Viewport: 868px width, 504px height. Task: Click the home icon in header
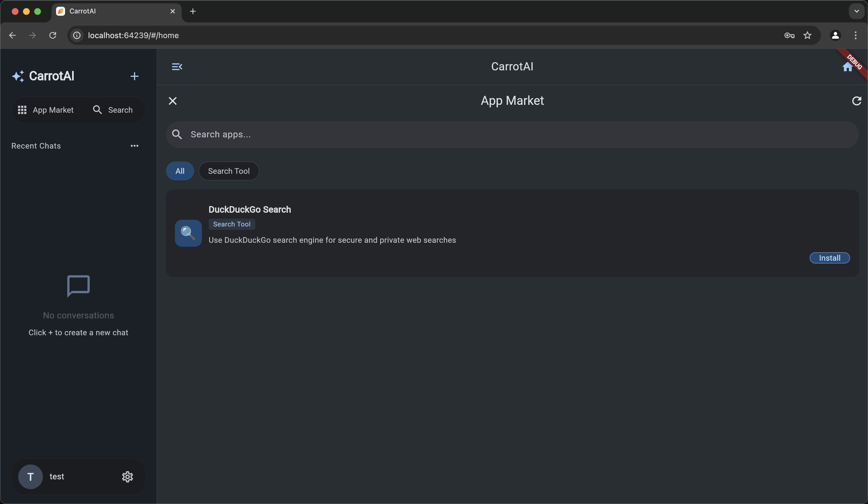pyautogui.click(x=847, y=66)
